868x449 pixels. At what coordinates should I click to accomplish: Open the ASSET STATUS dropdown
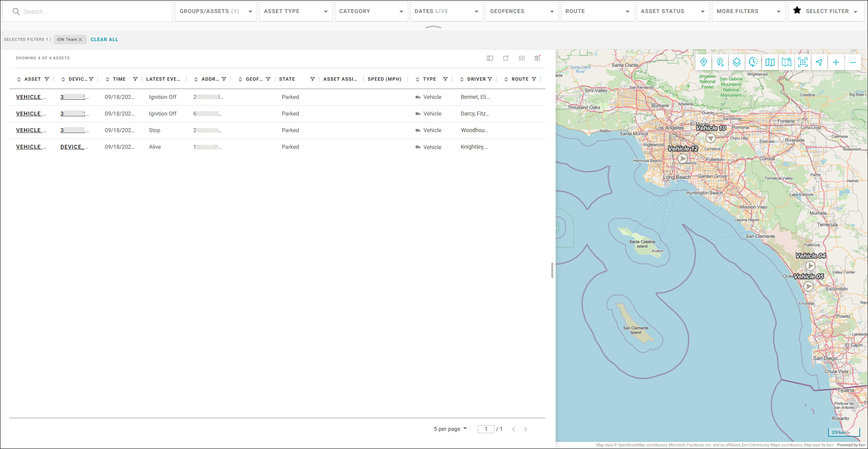tap(672, 11)
